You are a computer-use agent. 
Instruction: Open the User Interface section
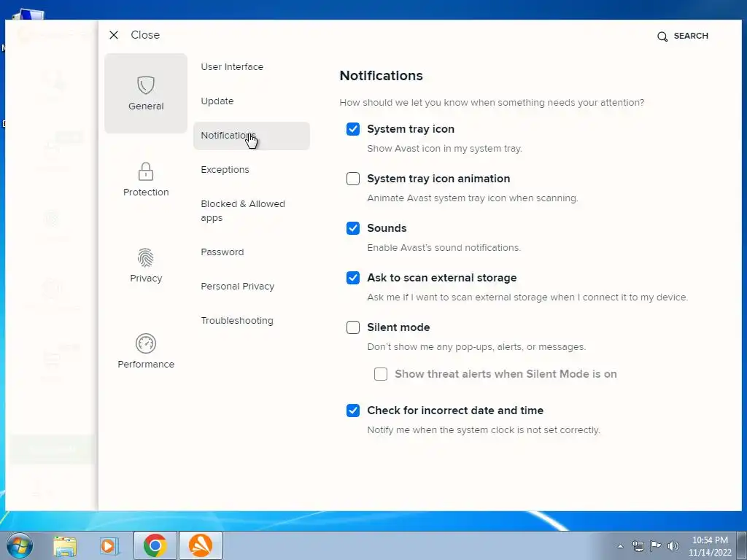(232, 66)
